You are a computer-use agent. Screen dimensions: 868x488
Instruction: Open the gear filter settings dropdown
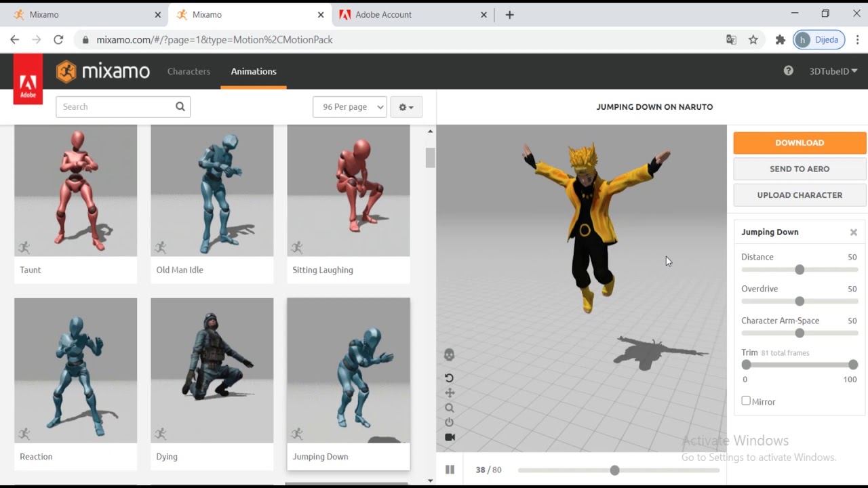click(x=406, y=107)
